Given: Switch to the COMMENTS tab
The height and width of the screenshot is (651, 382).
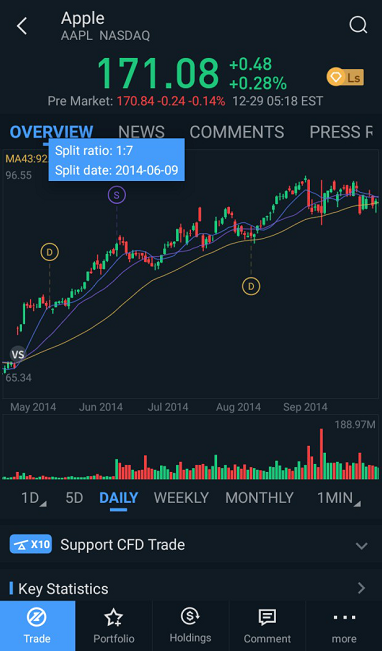Looking at the screenshot, I should 237,132.
